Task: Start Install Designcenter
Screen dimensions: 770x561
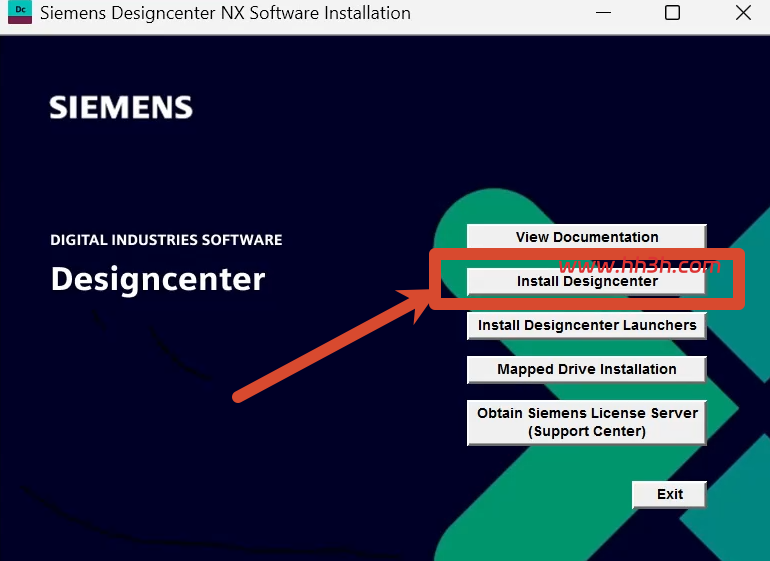Action: (x=587, y=281)
